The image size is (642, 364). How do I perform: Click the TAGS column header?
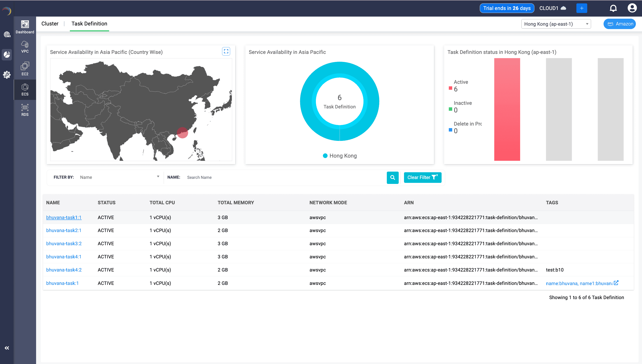(x=552, y=203)
